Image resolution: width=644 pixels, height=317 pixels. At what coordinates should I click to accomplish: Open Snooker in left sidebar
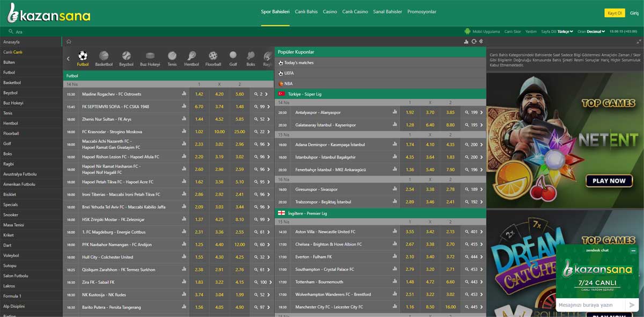31,215
